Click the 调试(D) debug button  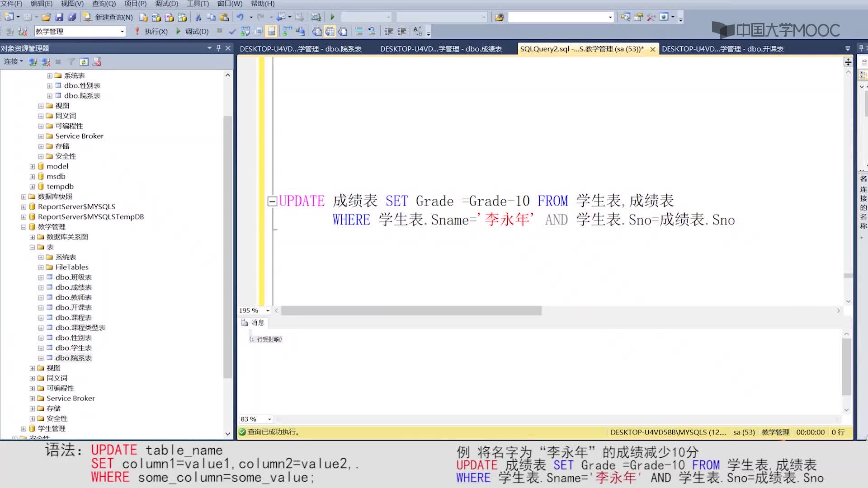(192, 31)
